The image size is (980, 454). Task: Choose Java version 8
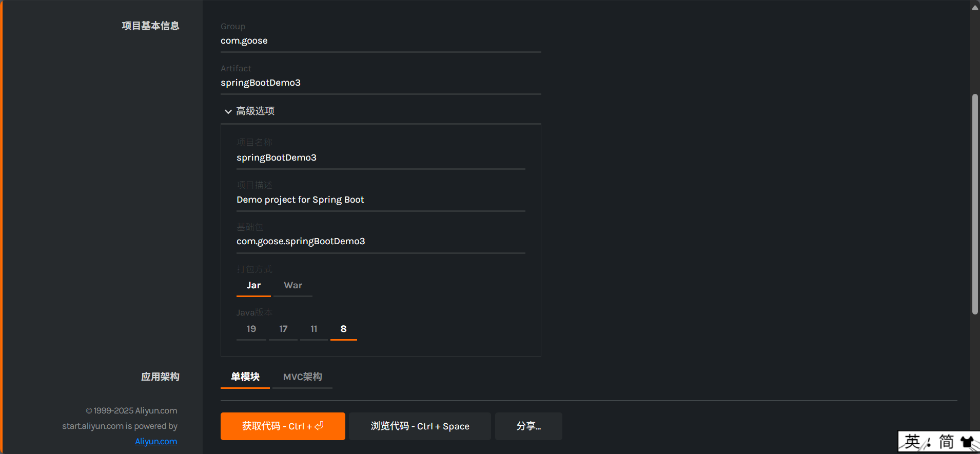pyautogui.click(x=344, y=329)
